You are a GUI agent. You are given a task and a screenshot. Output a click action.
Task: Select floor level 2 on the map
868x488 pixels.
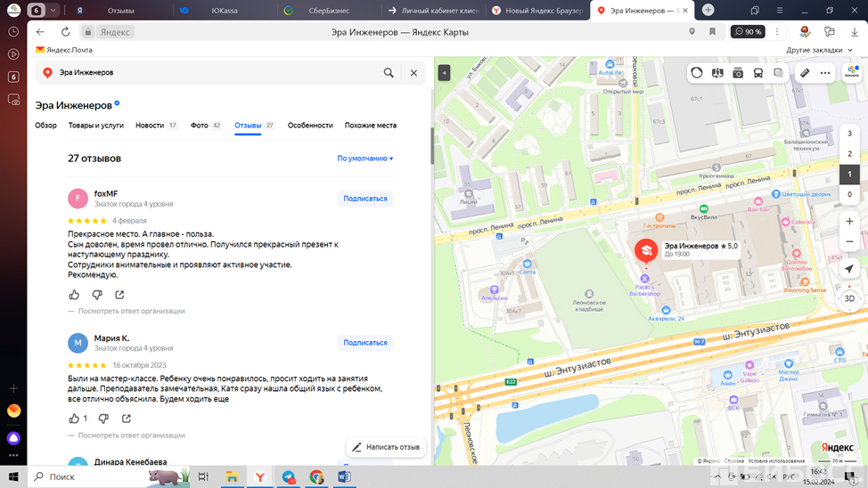coord(849,154)
